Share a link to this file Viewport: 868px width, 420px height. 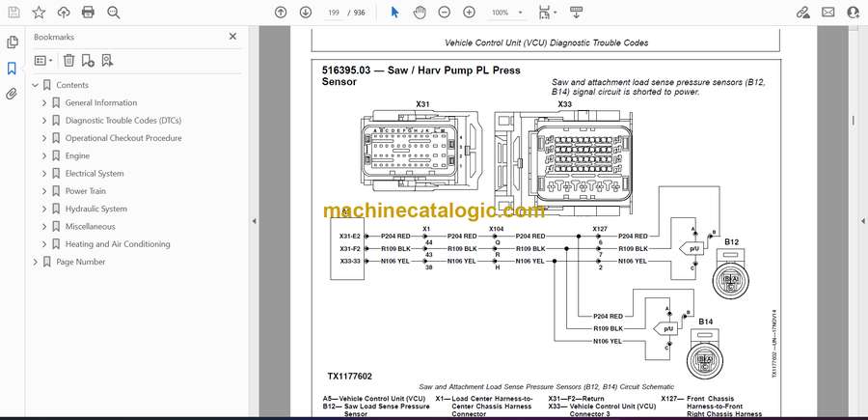click(x=802, y=13)
